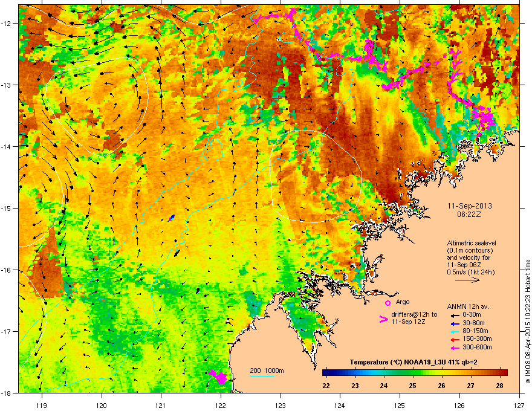Click the 'Altimetric sealevel' legend text

472,243
